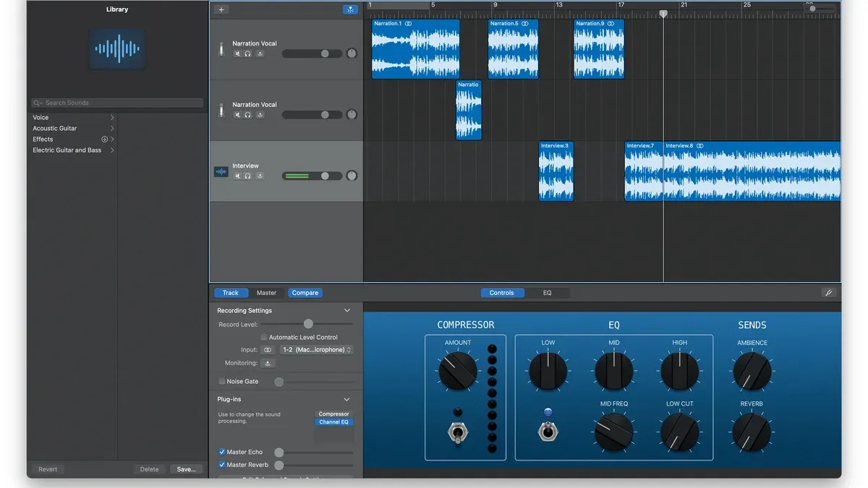Switch to the Track tab
The image size is (868, 488).
coord(231,293)
